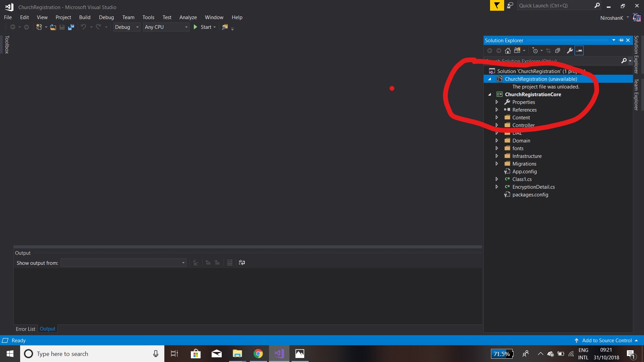Toggle word wrap in Output window
This screenshot has width=644, height=362.
coord(242,262)
